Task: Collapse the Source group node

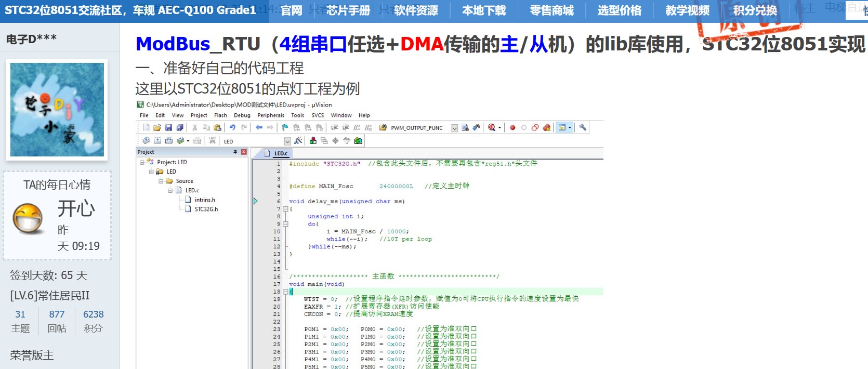Action: tap(161, 181)
